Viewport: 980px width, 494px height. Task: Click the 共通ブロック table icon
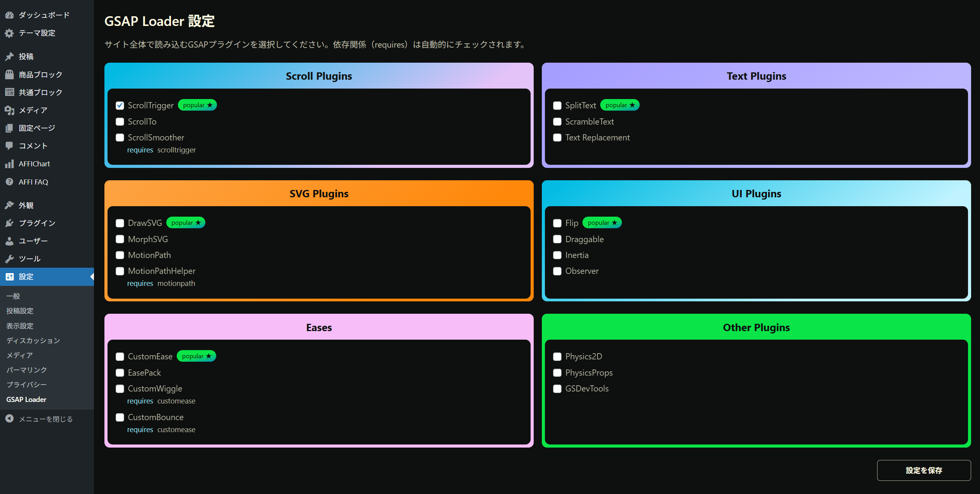(x=9, y=92)
